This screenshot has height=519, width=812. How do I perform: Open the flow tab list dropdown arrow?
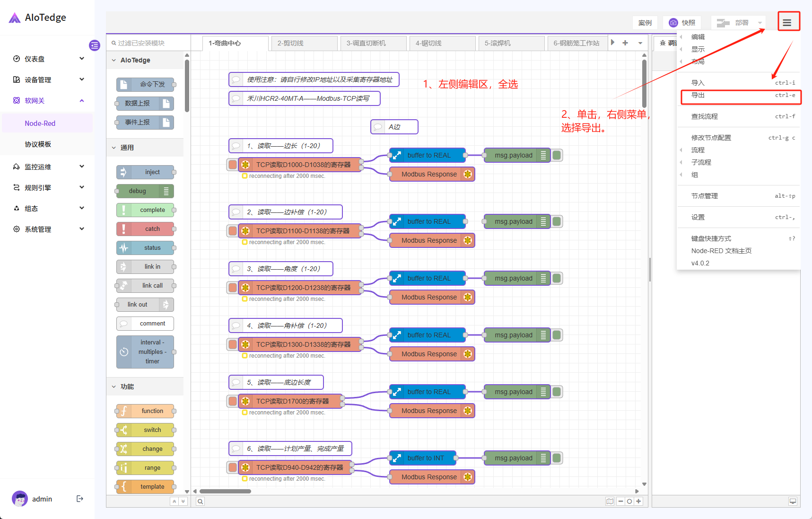click(x=640, y=43)
